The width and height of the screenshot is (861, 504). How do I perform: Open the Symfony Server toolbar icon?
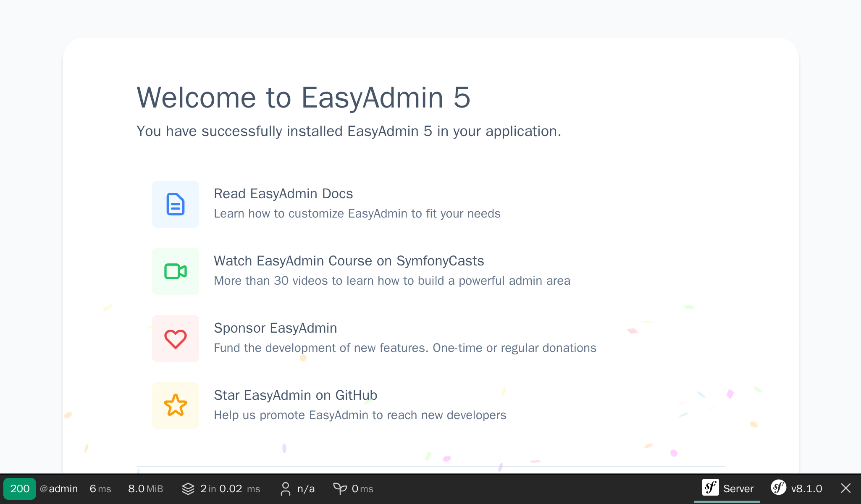[x=711, y=488]
